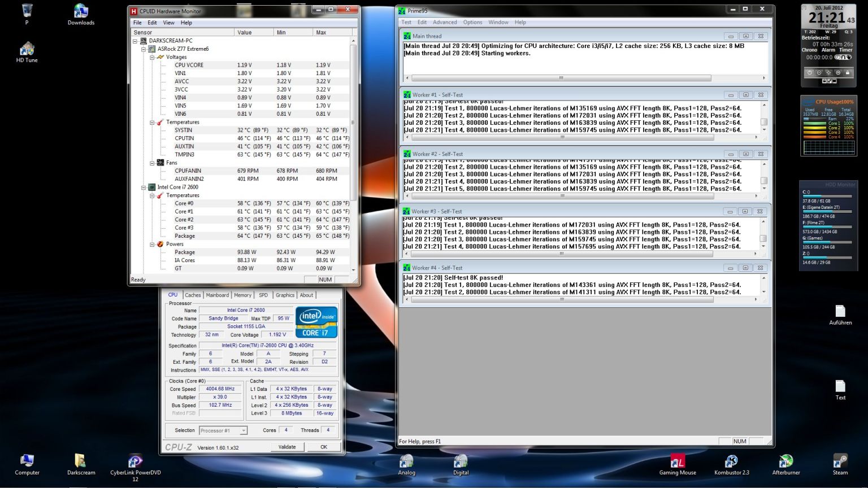Open the Window menu in Prime95
Screen dimensions: 868x488
point(498,23)
